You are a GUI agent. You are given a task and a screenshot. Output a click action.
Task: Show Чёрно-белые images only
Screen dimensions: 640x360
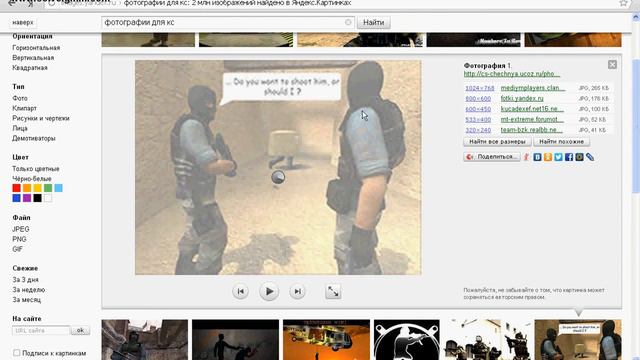click(x=32, y=179)
